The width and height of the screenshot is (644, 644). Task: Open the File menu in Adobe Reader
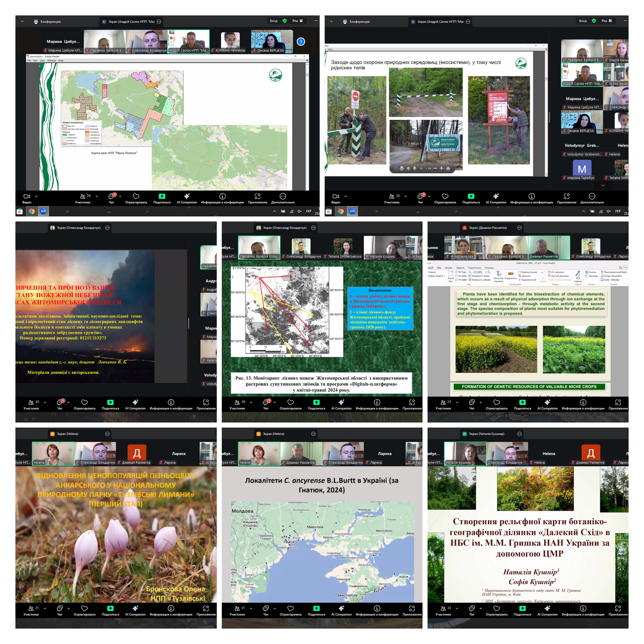(29, 61)
